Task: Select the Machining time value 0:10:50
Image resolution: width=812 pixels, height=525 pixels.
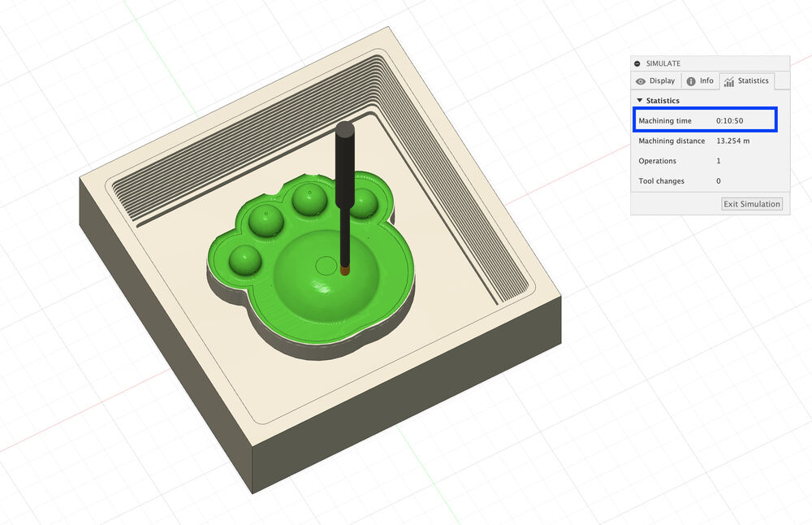Action: coord(730,121)
